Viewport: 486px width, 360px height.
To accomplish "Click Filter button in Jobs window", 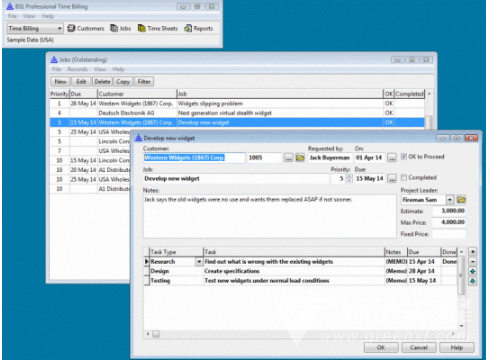I will (x=144, y=82).
